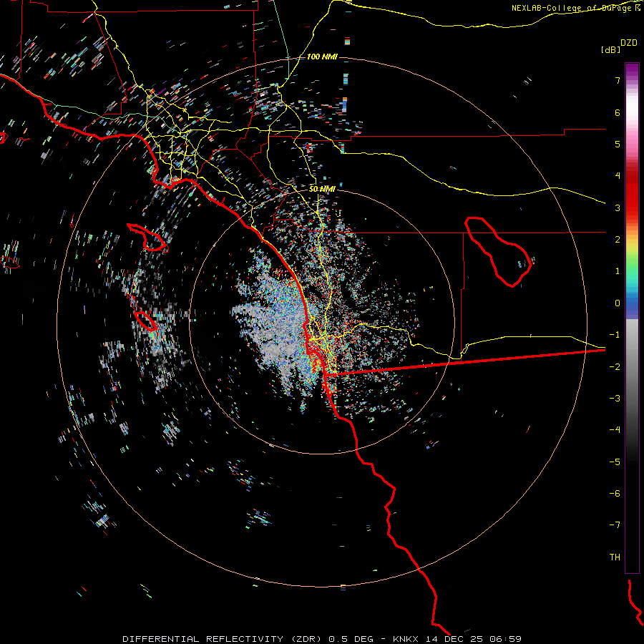Click the 1 value on the color scale
The image size is (644, 644).
618,271
